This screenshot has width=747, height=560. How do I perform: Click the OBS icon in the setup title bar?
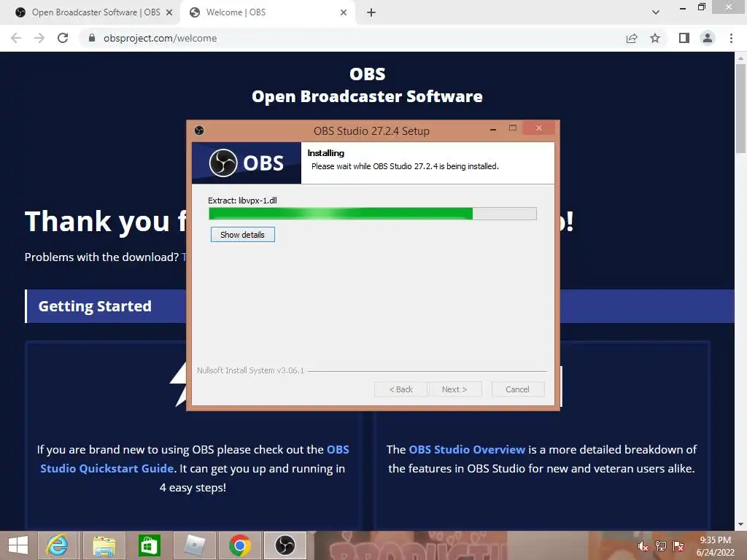tap(199, 131)
